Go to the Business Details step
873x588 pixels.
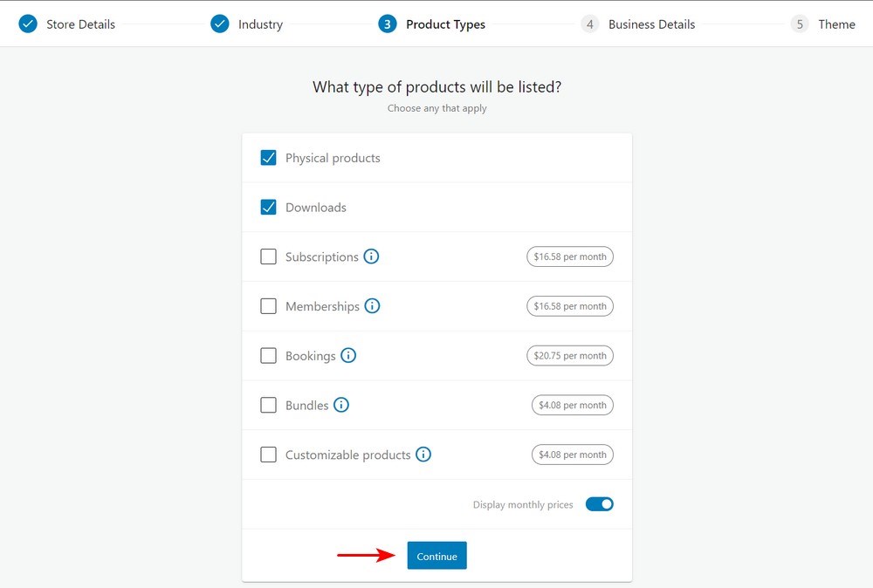tap(653, 24)
